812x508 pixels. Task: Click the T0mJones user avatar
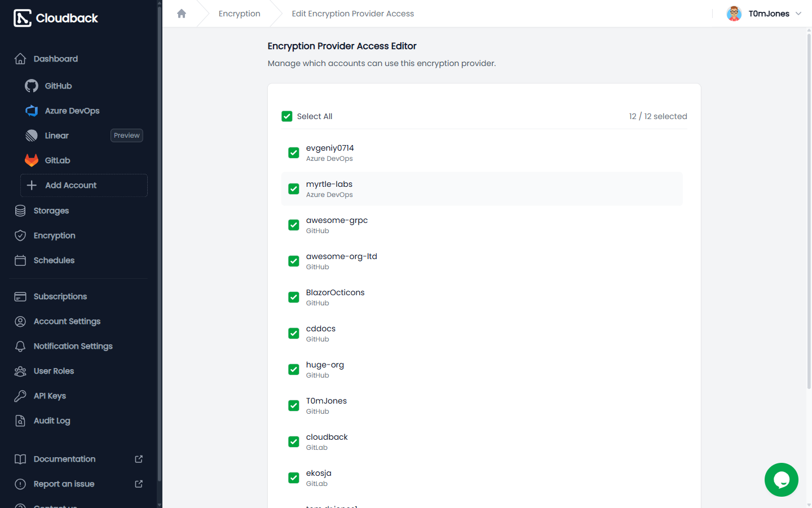coord(734,14)
